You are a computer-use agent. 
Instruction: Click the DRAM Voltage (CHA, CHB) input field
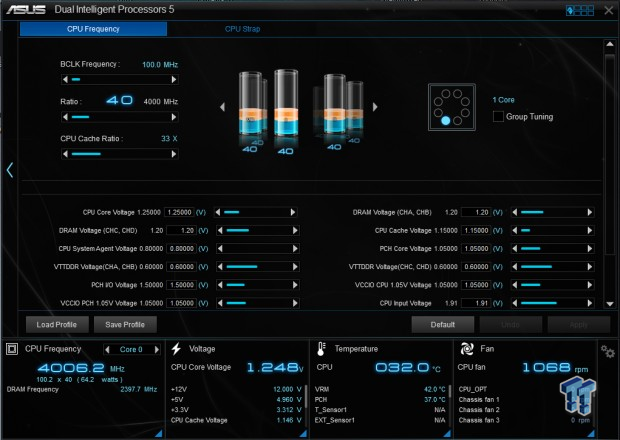pyautogui.click(x=476, y=212)
